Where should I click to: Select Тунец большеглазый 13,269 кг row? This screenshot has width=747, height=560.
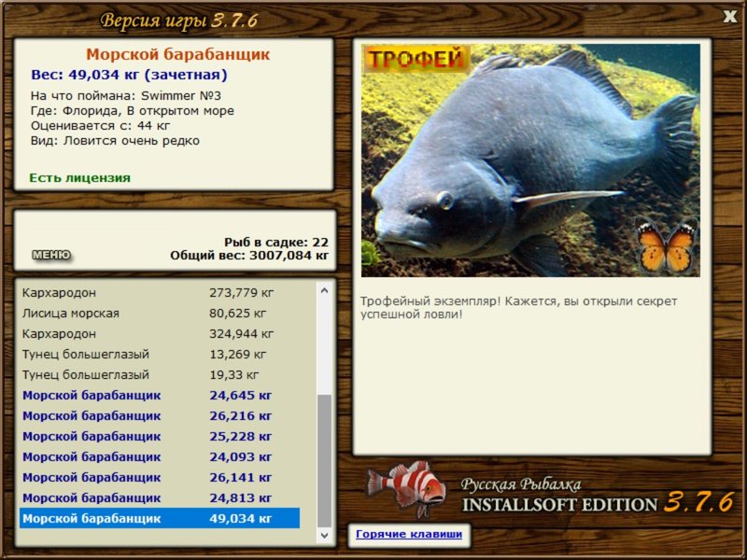[x=160, y=355]
